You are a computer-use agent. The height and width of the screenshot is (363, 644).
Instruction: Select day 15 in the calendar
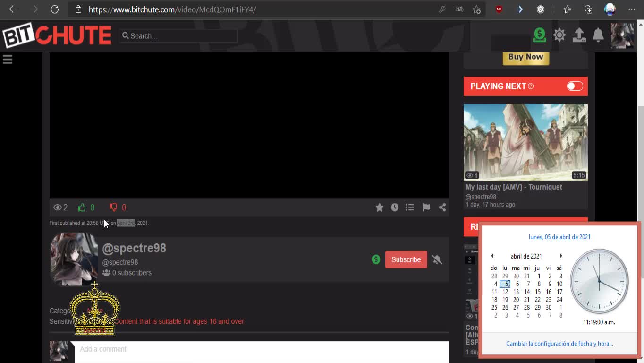click(537, 292)
